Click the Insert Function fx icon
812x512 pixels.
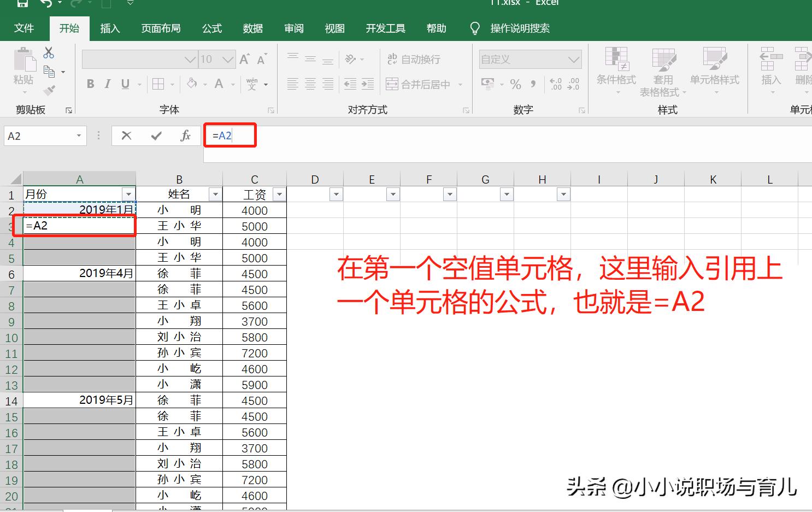[x=186, y=135]
